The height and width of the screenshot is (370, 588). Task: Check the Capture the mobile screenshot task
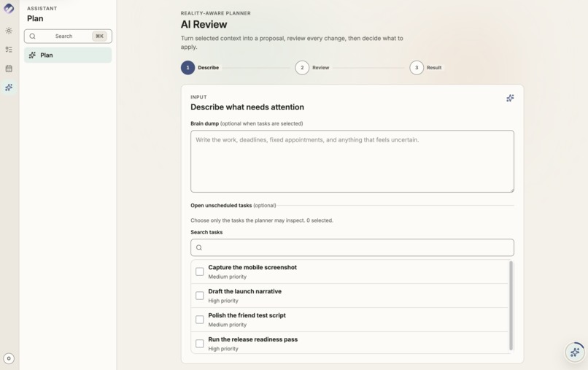(x=199, y=271)
